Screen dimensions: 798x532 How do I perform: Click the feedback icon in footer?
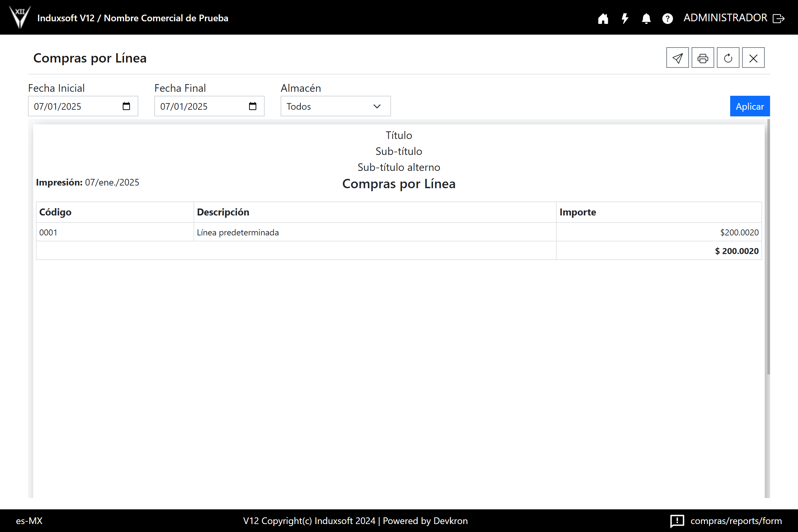tap(677, 521)
